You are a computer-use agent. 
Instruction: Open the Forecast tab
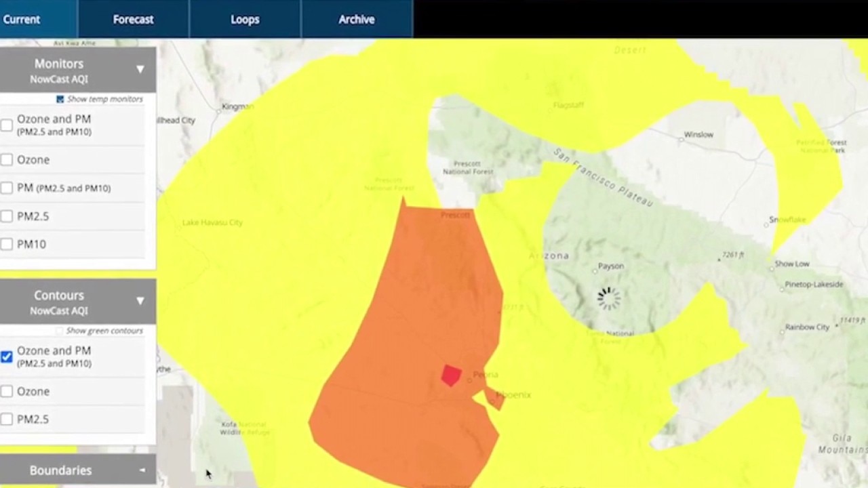click(133, 19)
